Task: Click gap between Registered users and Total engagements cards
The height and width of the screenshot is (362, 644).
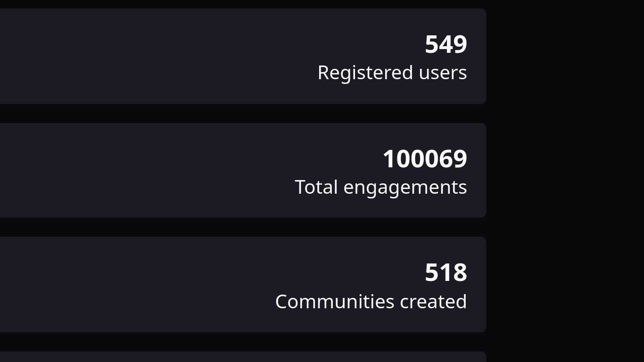Action: click(243, 114)
